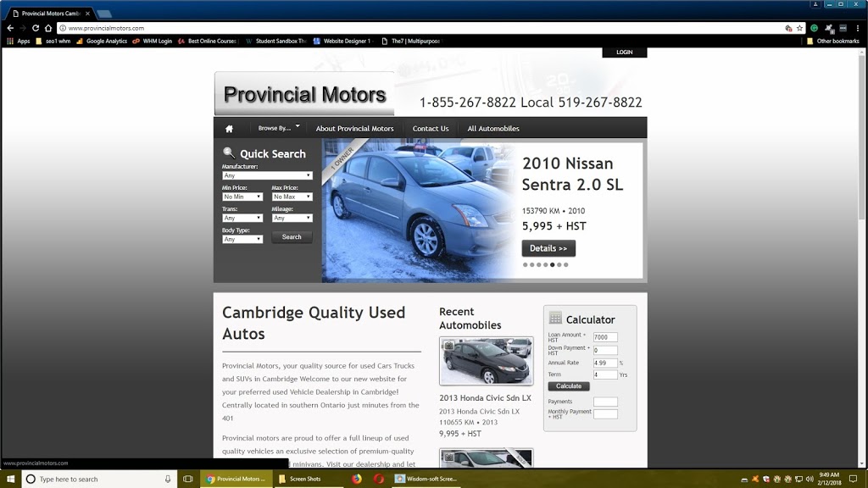This screenshot has height=488, width=868.
Task: Select the first slideshow dot
Action: pyautogui.click(x=526, y=265)
